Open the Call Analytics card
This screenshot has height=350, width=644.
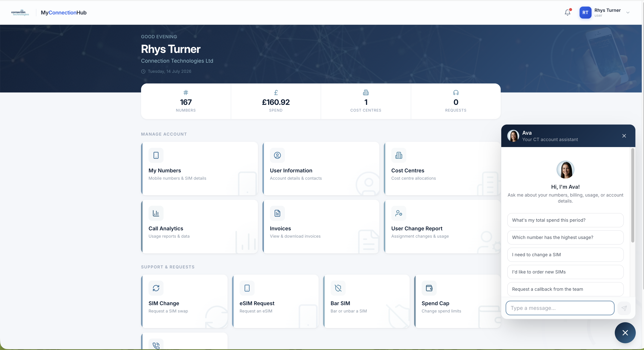tap(199, 227)
